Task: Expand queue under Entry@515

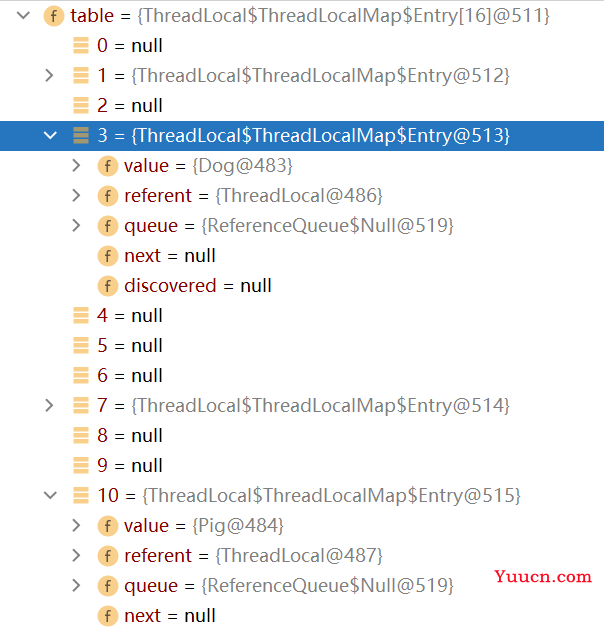Action: pos(76,586)
